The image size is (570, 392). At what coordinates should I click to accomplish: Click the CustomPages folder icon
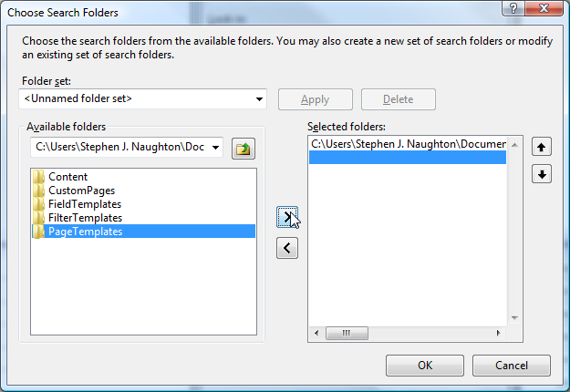tap(38, 191)
